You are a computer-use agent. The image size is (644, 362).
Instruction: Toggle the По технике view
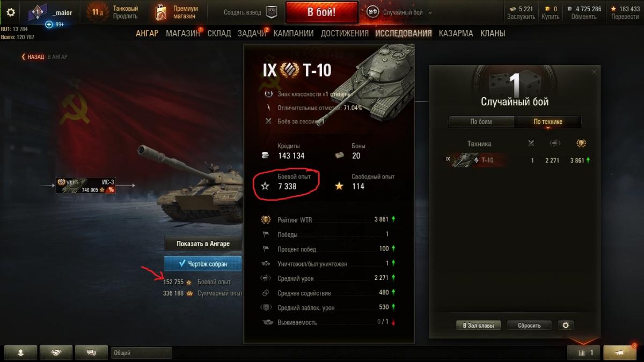(547, 122)
